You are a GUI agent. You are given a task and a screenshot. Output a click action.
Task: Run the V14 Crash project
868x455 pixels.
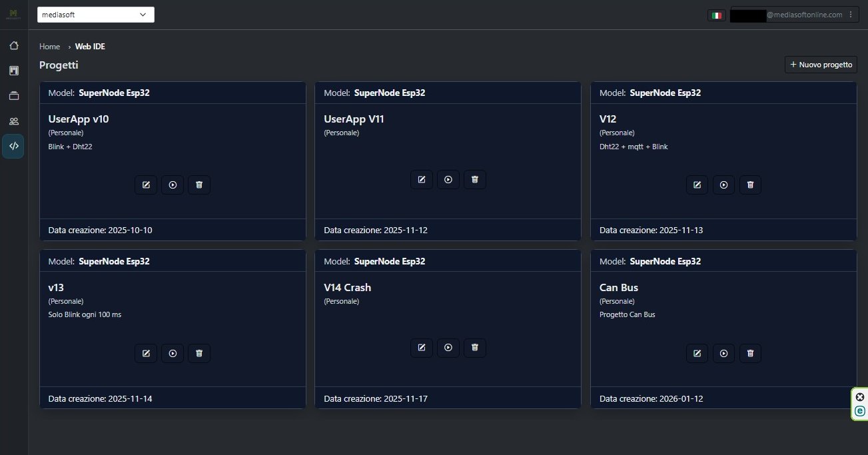coord(448,347)
